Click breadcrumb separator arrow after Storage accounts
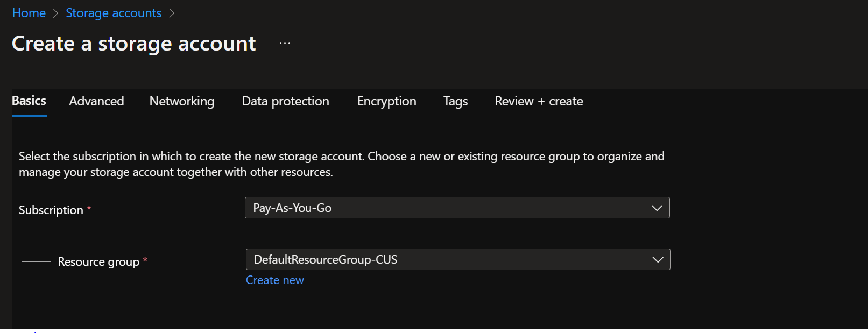868x333 pixels. pyautogui.click(x=172, y=13)
